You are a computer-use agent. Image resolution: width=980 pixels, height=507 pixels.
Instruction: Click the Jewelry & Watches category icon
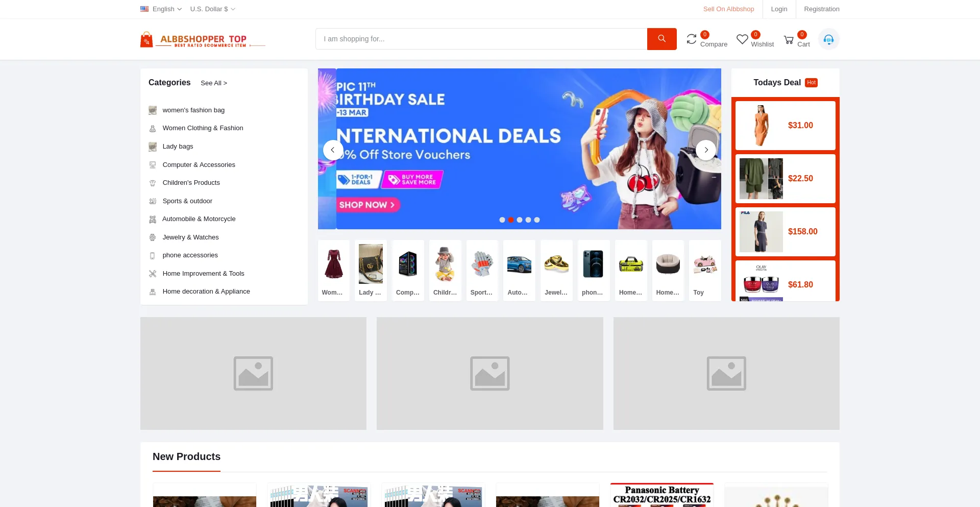pyautogui.click(x=153, y=237)
